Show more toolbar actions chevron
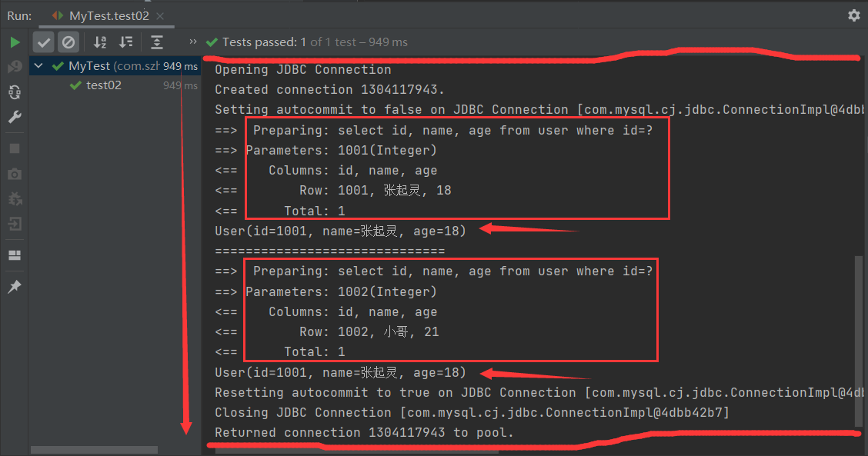 click(x=192, y=42)
